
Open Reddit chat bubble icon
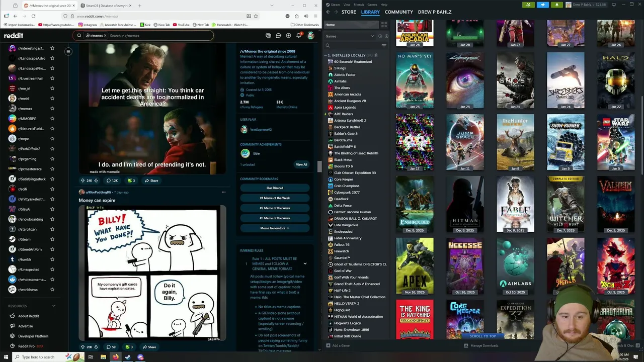coord(278,36)
